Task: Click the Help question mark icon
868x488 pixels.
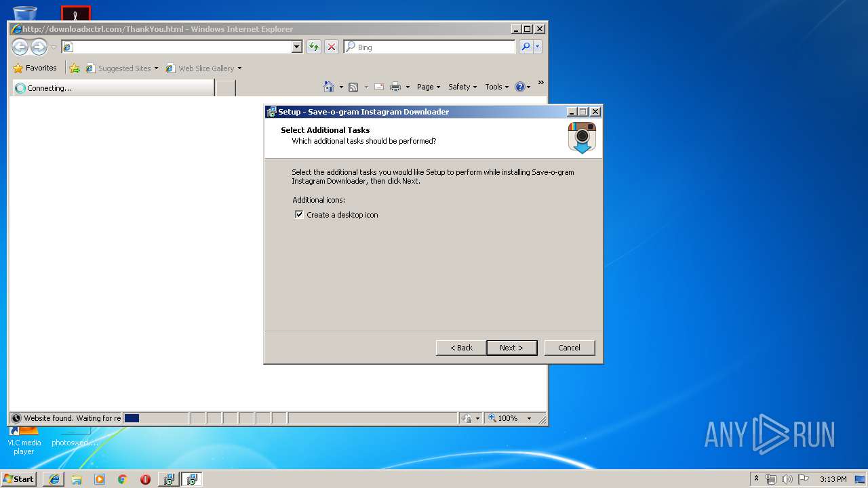Action: [520, 87]
